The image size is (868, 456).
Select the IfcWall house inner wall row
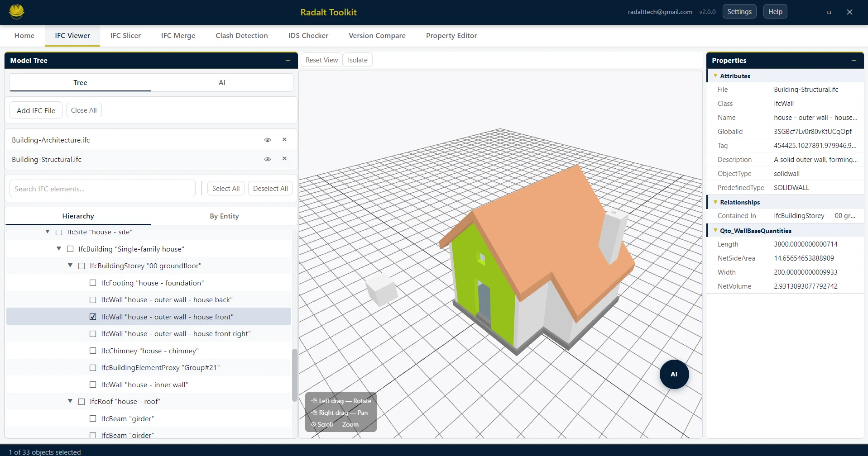coord(149,385)
